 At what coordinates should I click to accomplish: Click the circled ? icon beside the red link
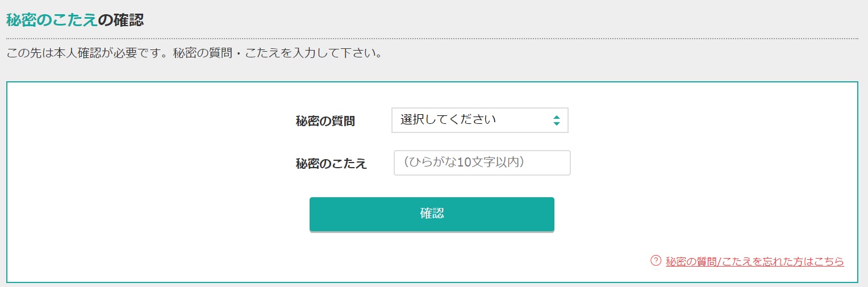656,261
